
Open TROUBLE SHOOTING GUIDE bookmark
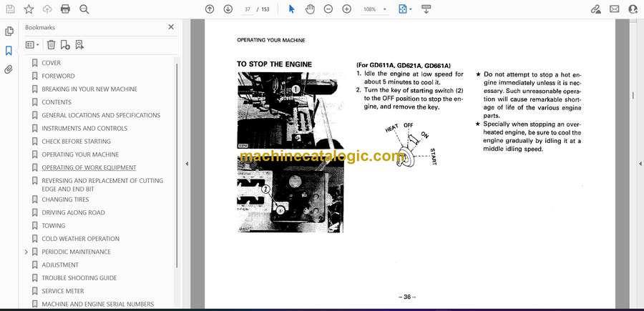(79, 278)
